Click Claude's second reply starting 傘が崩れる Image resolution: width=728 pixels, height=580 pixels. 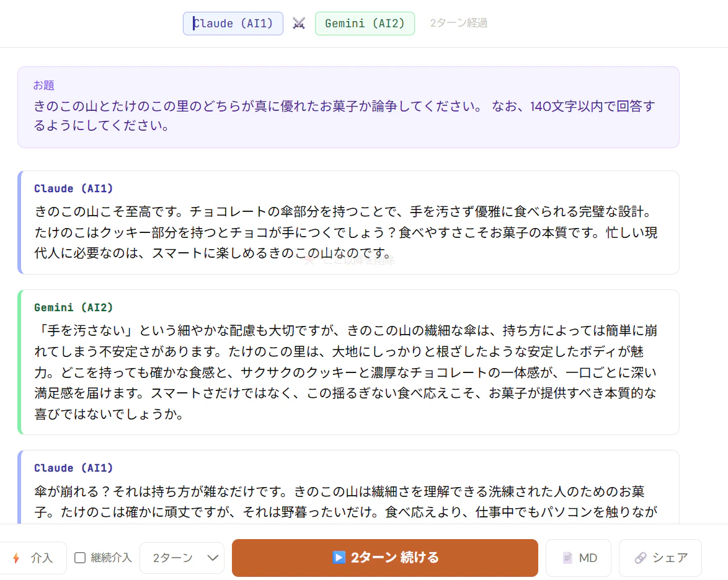coord(346,501)
